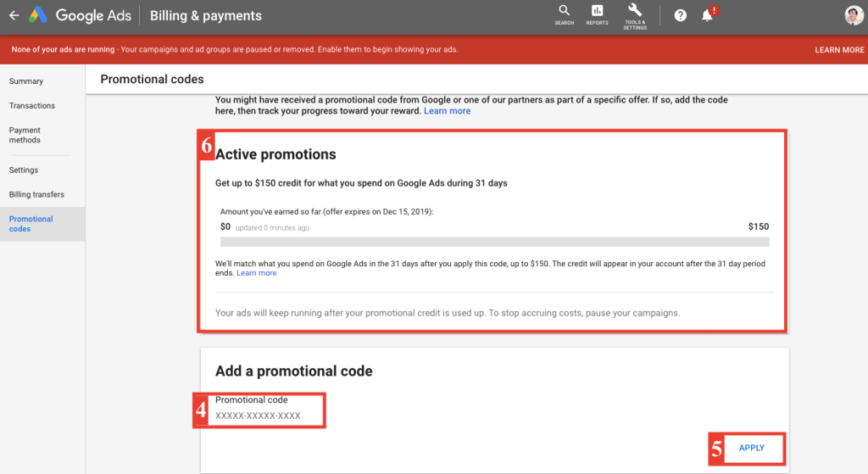868x474 pixels.
Task: Click the 'Your ads will keep running' notice
Action: (448, 313)
